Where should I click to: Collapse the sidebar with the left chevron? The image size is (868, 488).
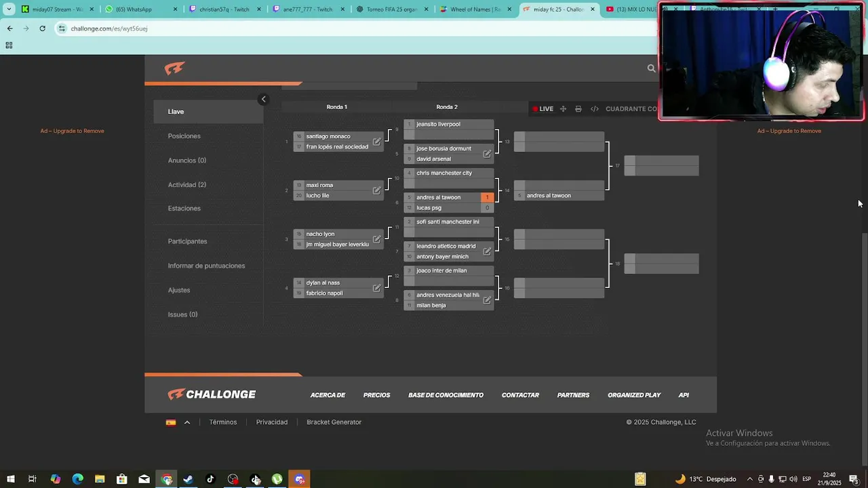[264, 100]
